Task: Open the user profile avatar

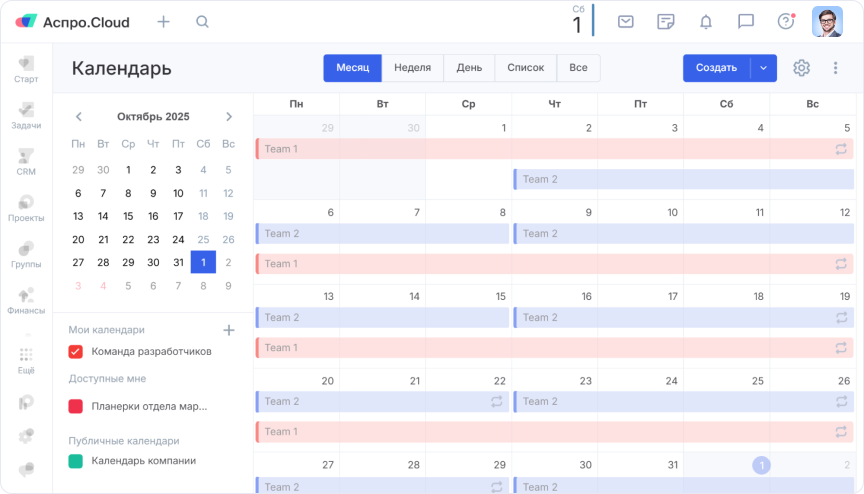Action: (x=827, y=21)
